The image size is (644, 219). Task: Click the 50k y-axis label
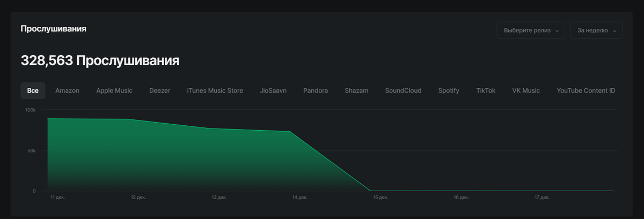32,150
